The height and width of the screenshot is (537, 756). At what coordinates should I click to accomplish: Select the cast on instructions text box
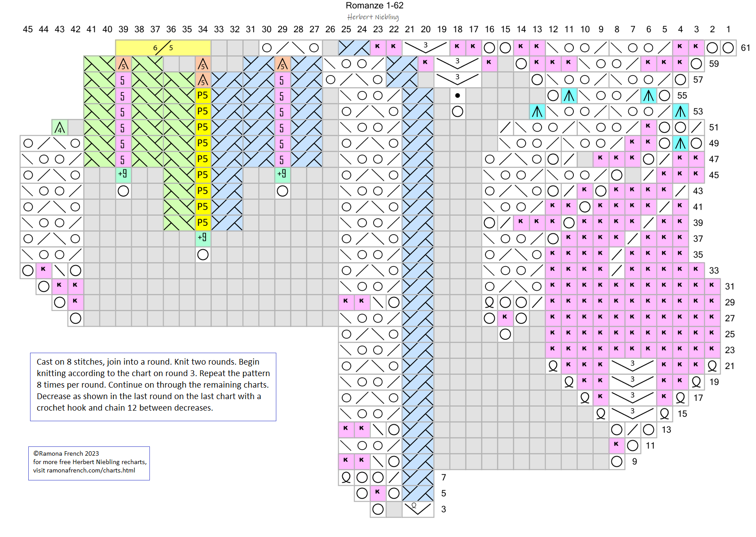pyautogui.click(x=153, y=386)
